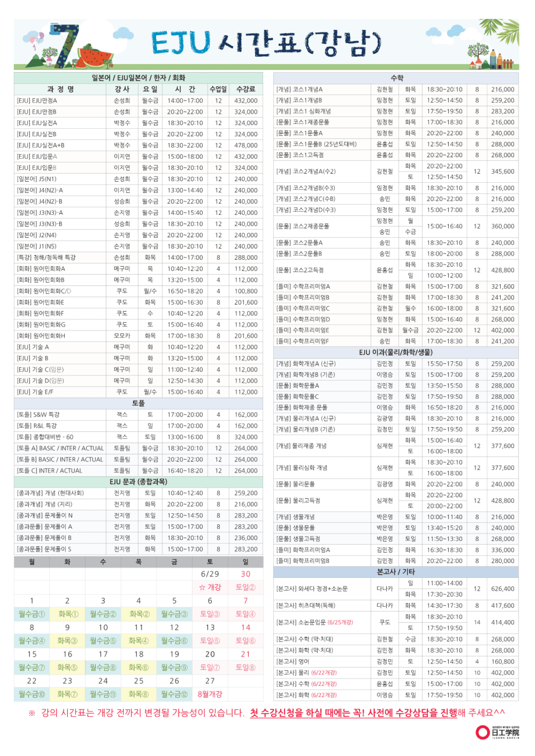Click the "강 사" column header
This screenshot has width=535, height=756.
coord(122,89)
